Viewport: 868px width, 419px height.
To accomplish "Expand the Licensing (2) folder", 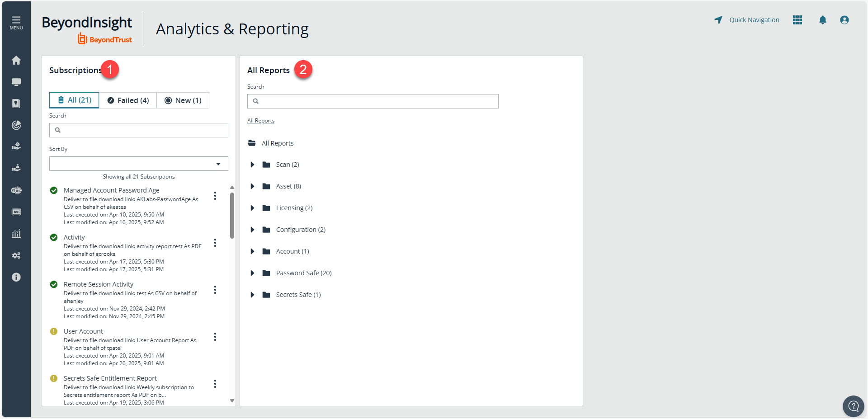I will pyautogui.click(x=252, y=208).
